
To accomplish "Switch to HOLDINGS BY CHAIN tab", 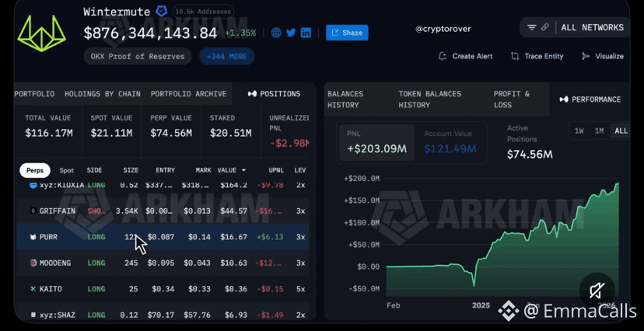I will (102, 94).
